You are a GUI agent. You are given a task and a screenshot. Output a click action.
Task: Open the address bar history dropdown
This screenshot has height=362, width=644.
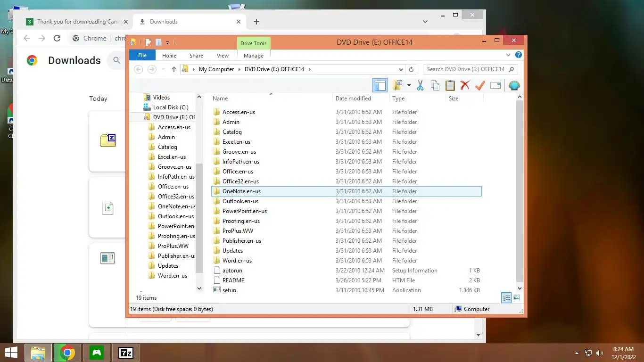pyautogui.click(x=401, y=69)
